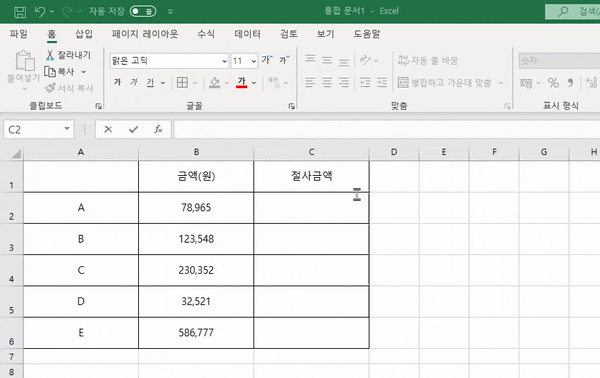Viewport: 600px width, 378px height.
Task: Click the accounting currency format icon
Action: click(526, 83)
